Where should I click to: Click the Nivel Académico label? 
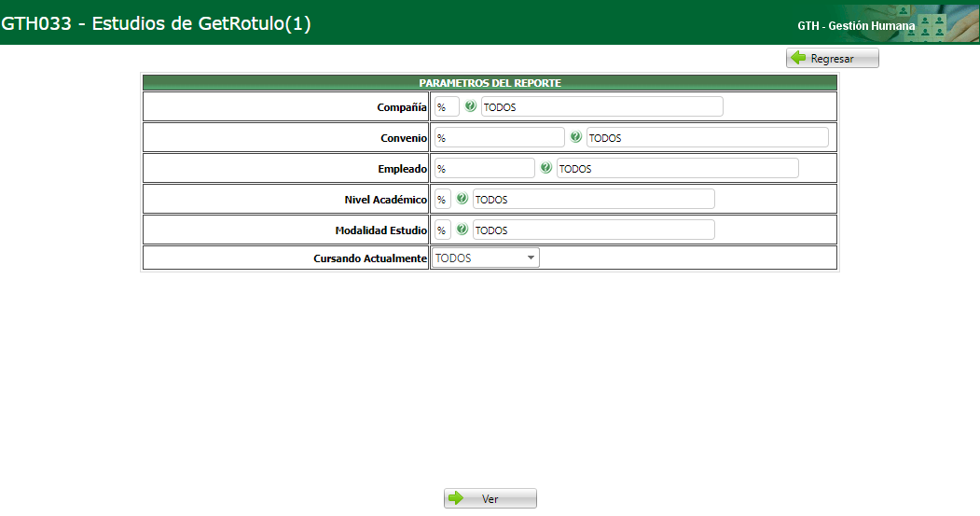[x=385, y=199]
